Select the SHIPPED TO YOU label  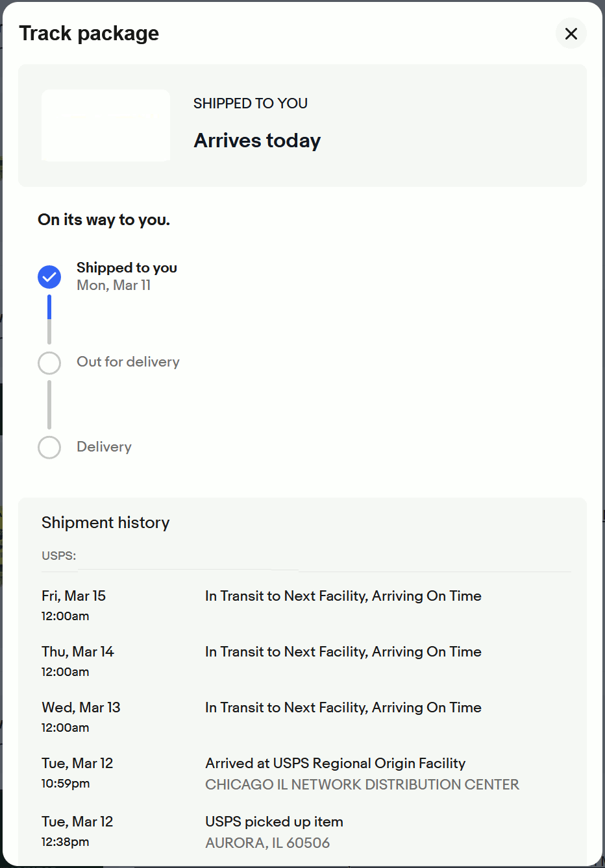point(250,102)
